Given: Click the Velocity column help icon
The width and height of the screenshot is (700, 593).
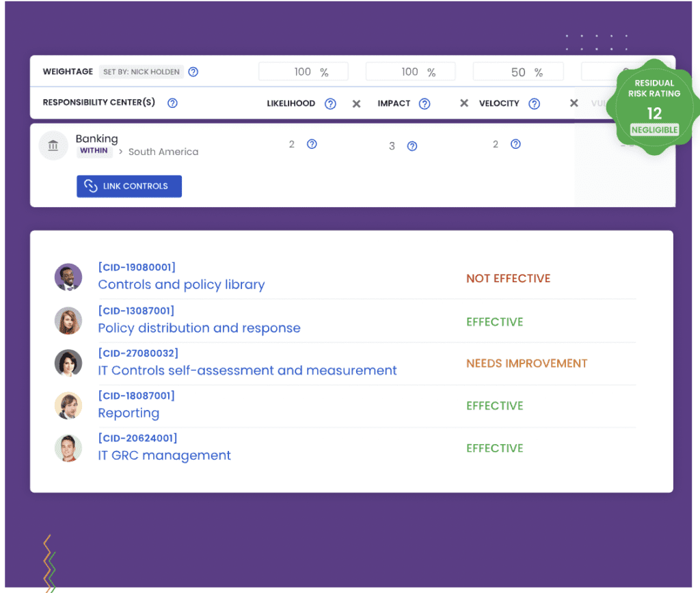Looking at the screenshot, I should [534, 104].
